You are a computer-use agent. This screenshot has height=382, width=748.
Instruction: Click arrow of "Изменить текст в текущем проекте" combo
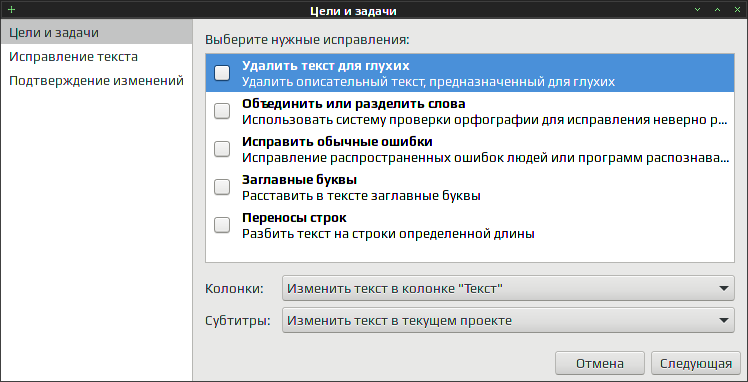(724, 320)
